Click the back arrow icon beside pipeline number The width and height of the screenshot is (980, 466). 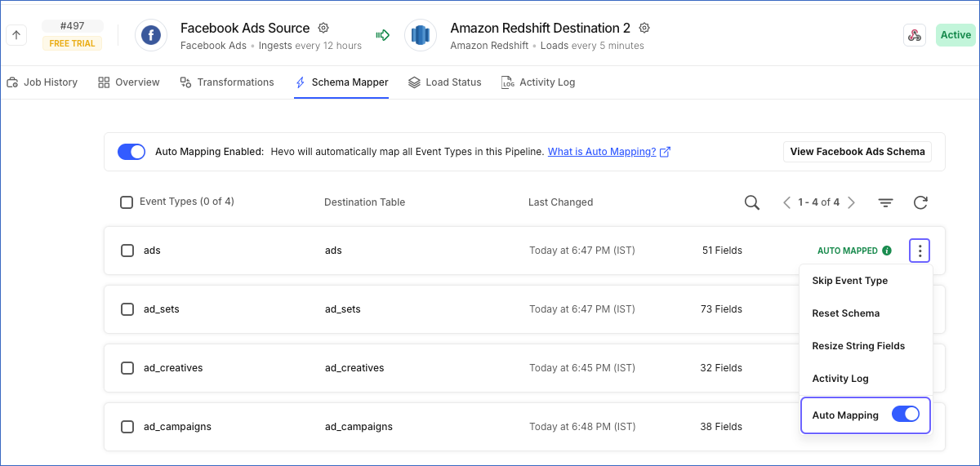click(17, 35)
